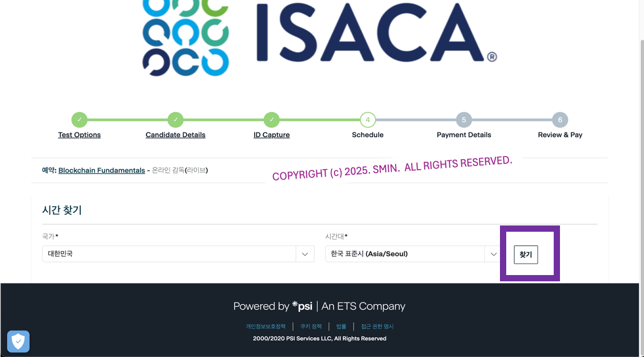Expand the country dropdown chevron arrow

click(x=305, y=254)
